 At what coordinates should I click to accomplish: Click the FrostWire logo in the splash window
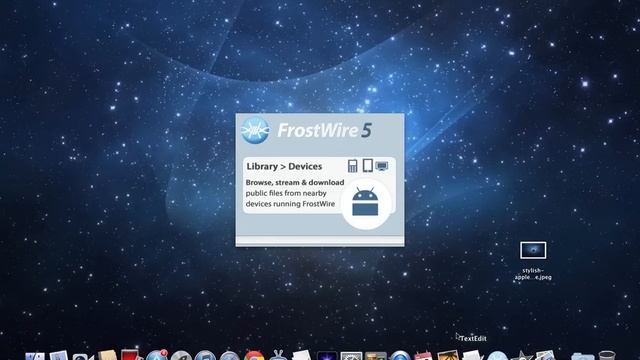(255, 131)
